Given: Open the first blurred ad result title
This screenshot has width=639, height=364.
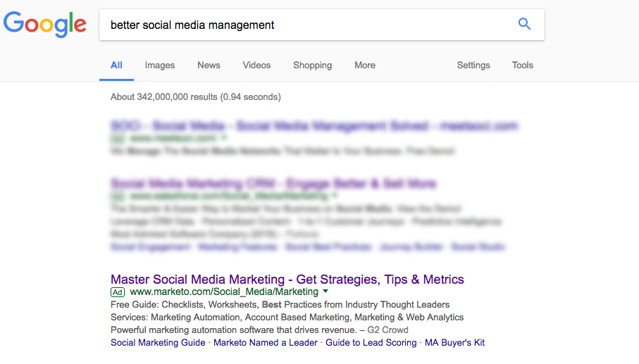Looking at the screenshot, I should [x=314, y=126].
